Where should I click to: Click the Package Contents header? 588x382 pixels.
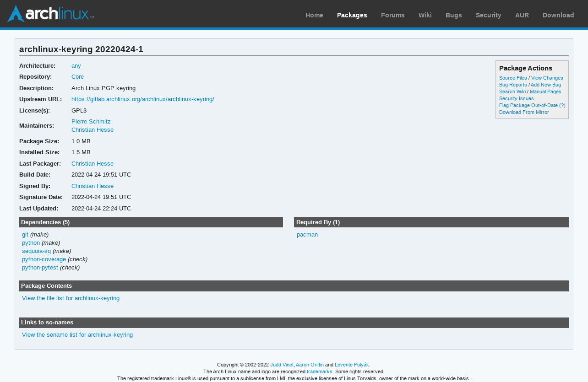(x=294, y=286)
